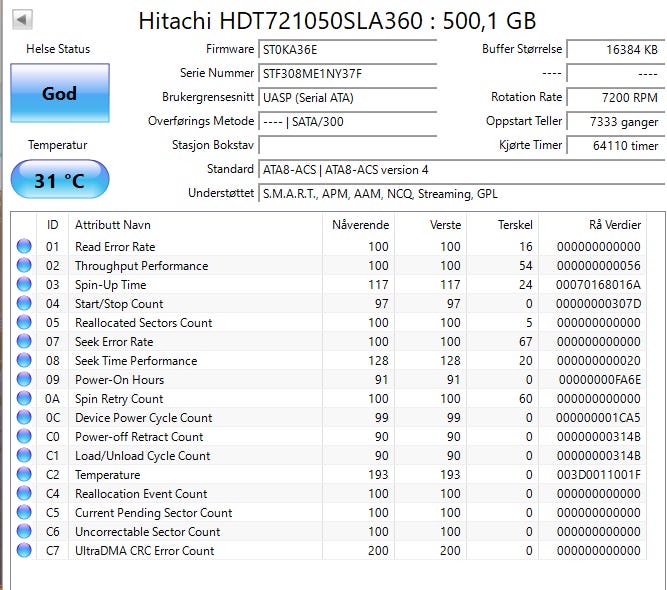The width and height of the screenshot is (667, 590).
Task: Click the Understøttet features field
Action: coord(462,193)
